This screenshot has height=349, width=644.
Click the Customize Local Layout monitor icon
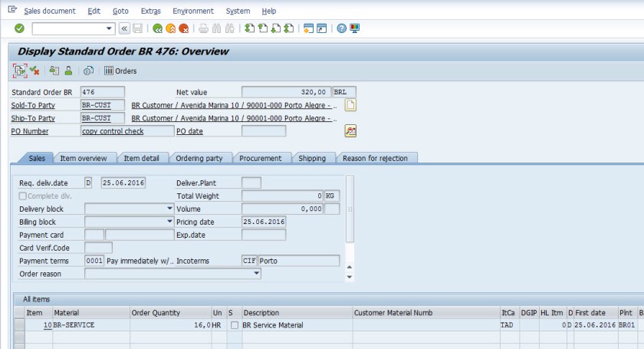tap(355, 28)
